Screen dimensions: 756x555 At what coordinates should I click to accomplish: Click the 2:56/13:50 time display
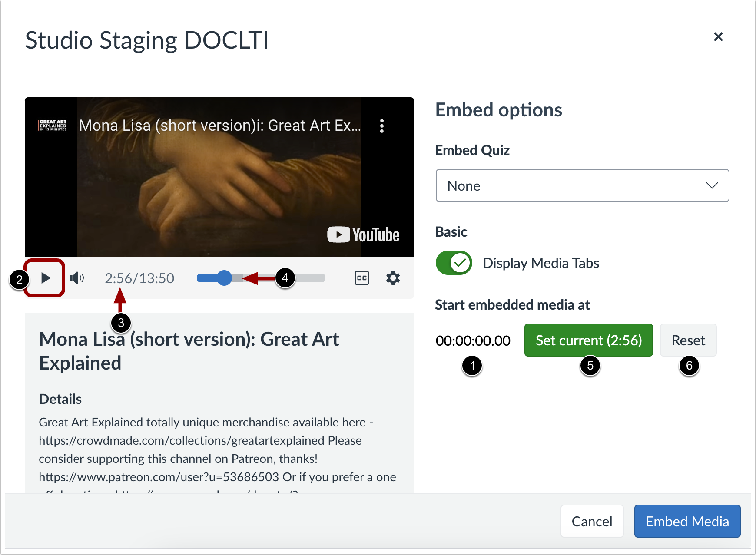point(139,278)
